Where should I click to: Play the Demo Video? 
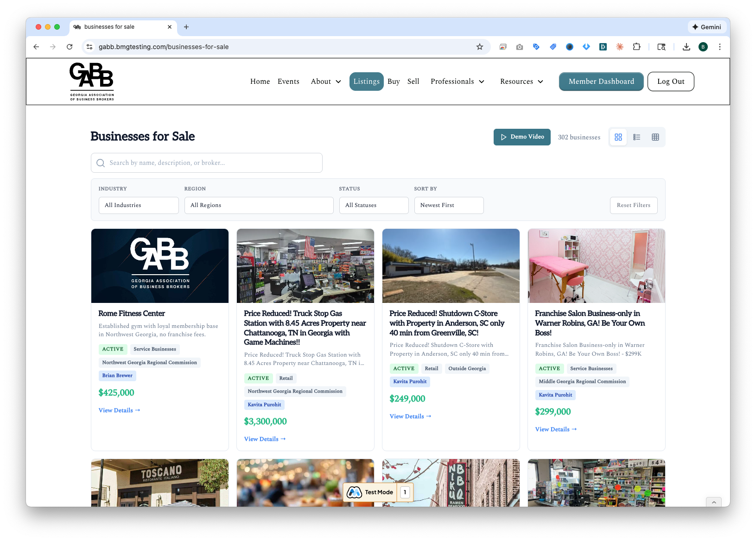click(x=522, y=137)
